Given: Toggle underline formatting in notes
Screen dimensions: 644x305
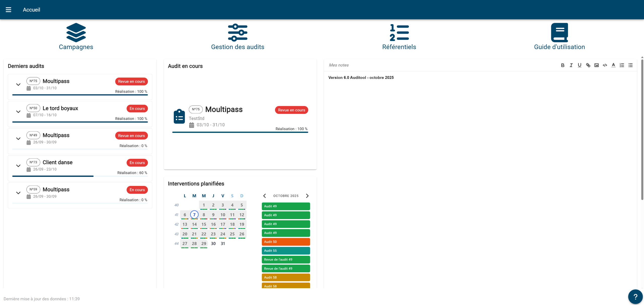Looking at the screenshot, I should (579, 65).
